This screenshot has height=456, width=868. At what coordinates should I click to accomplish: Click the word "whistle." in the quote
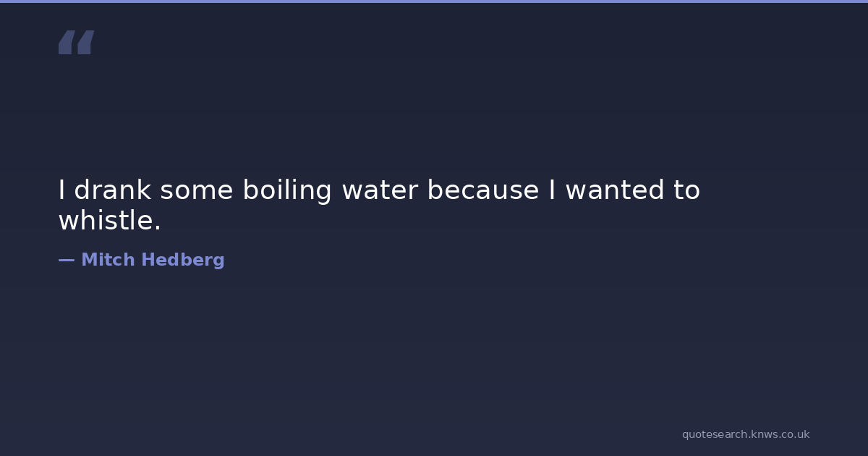pos(109,221)
